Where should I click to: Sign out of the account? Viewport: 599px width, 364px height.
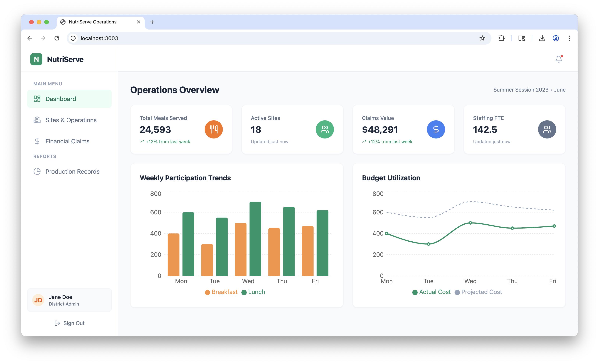click(x=69, y=323)
